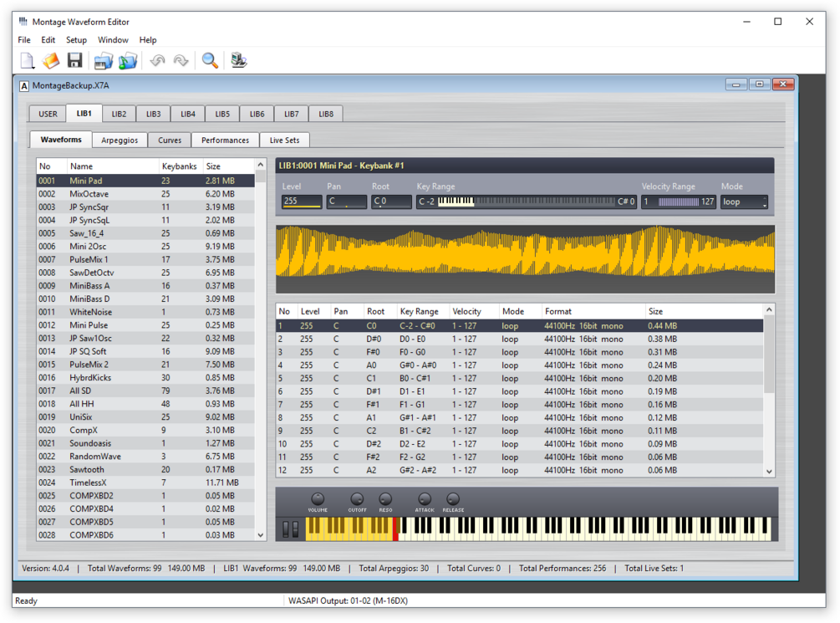840x623 pixels.
Task: Click the red highlighted key on piano keyboard
Action: (x=396, y=529)
